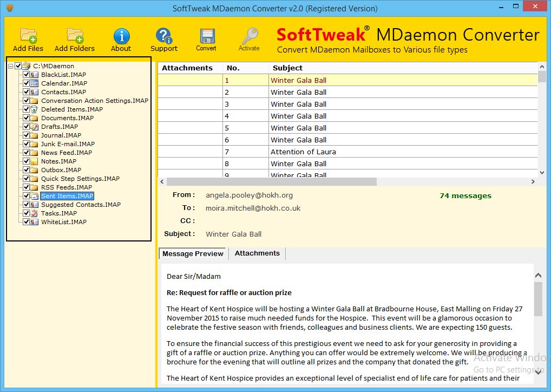Image resolution: width=551 pixels, height=392 pixels.
Task: Click the Junk E-mail.IMAP folder icon
Action: click(x=34, y=144)
